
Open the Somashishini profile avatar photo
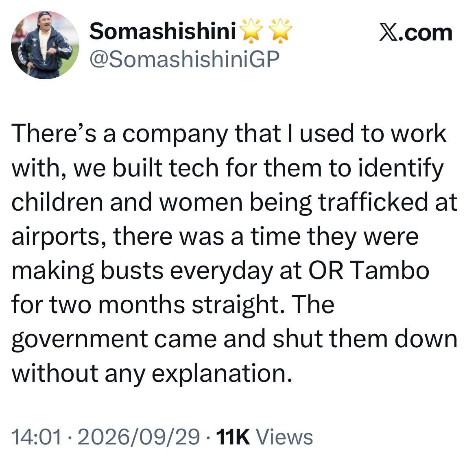tap(45, 45)
